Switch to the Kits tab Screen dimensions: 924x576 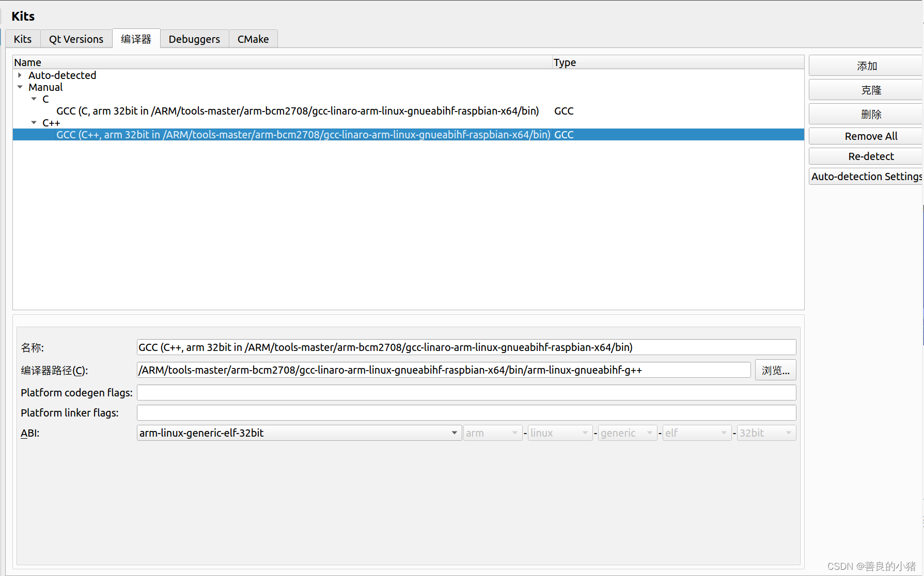click(23, 39)
